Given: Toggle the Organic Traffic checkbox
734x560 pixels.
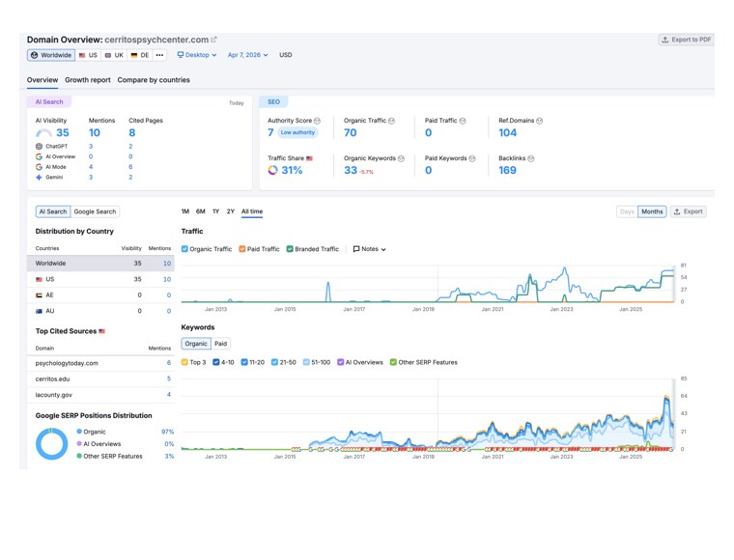Looking at the screenshot, I should pyautogui.click(x=184, y=249).
